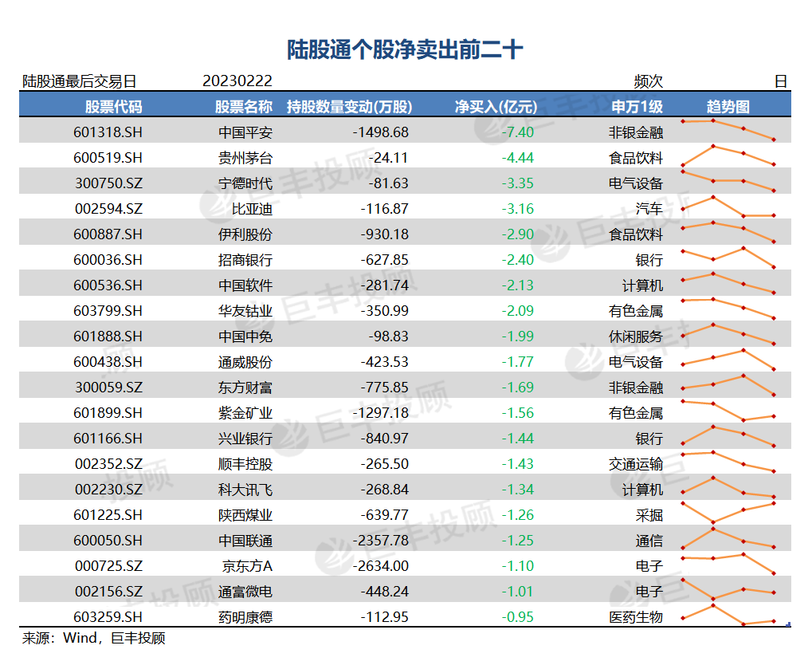Select the date value 20230222
This screenshot has width=812, height=669.
coord(237,81)
